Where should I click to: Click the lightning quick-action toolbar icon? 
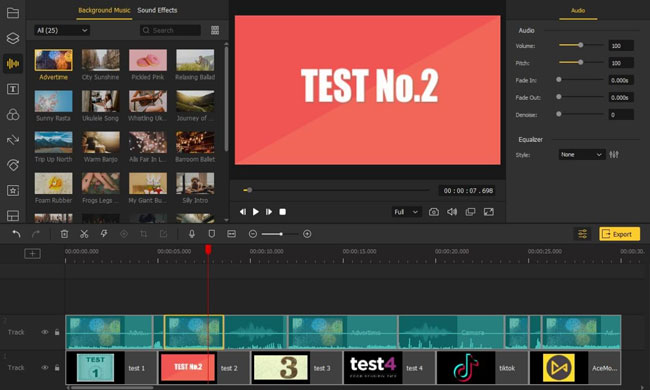pos(104,234)
